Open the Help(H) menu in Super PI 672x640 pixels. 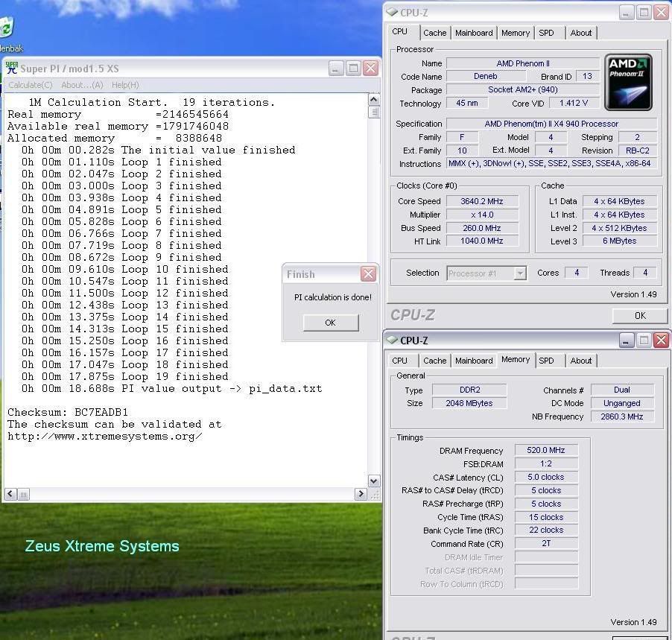(x=125, y=85)
